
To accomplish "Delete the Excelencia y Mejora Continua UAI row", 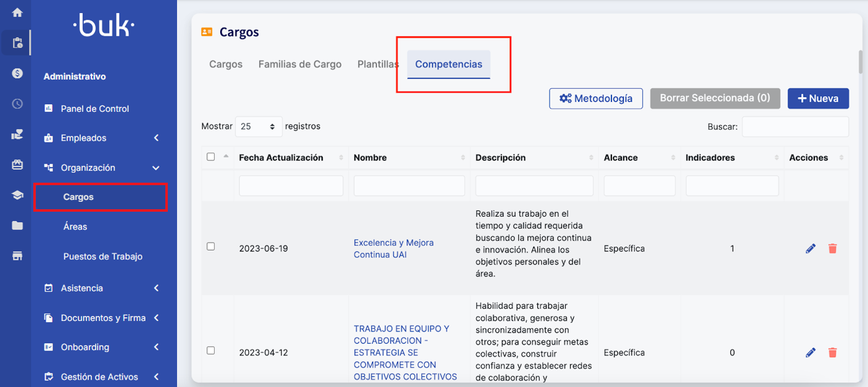I will 832,249.
